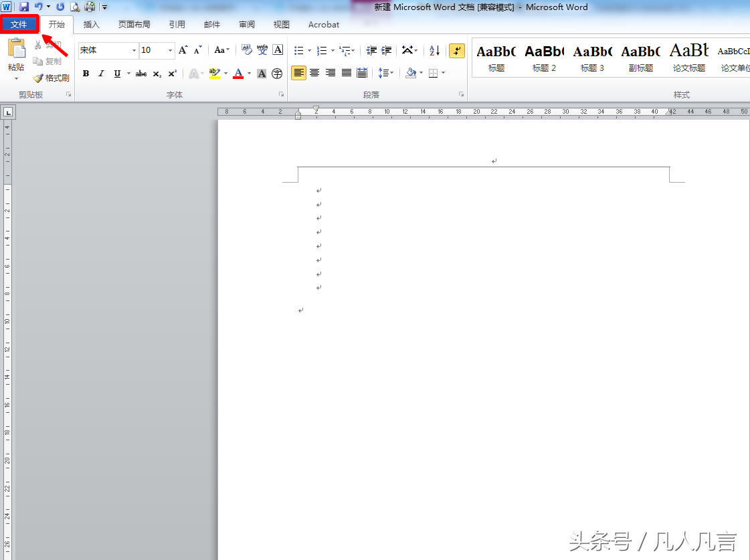Expand the 宋体 font name dropdown
The image size is (750, 560).
tap(134, 51)
